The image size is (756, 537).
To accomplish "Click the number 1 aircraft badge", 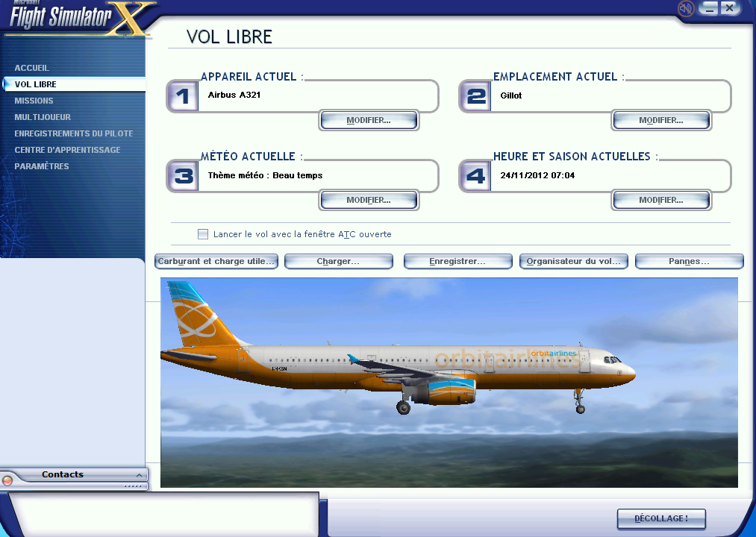I will point(183,96).
